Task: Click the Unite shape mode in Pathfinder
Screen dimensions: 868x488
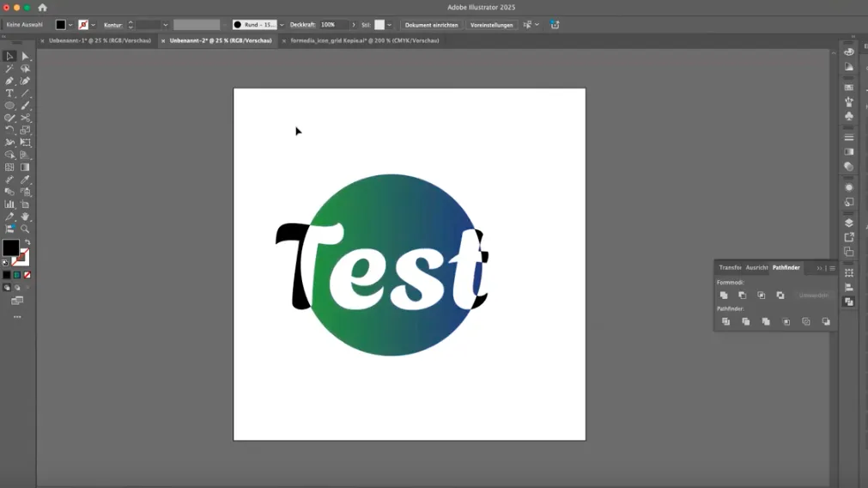Action: pyautogui.click(x=724, y=296)
